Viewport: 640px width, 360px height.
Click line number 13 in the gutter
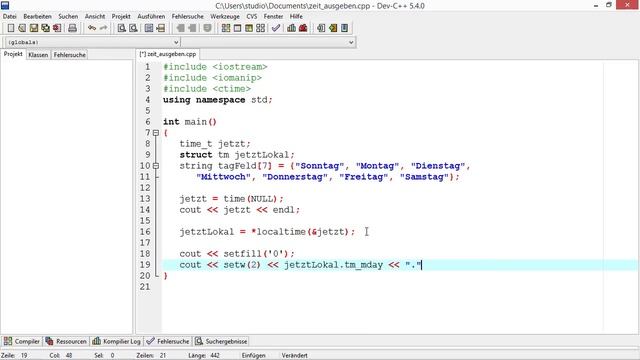(x=145, y=199)
